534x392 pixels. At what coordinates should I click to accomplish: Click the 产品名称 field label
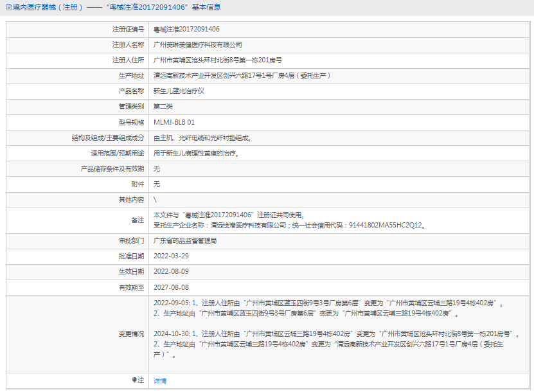(x=132, y=91)
